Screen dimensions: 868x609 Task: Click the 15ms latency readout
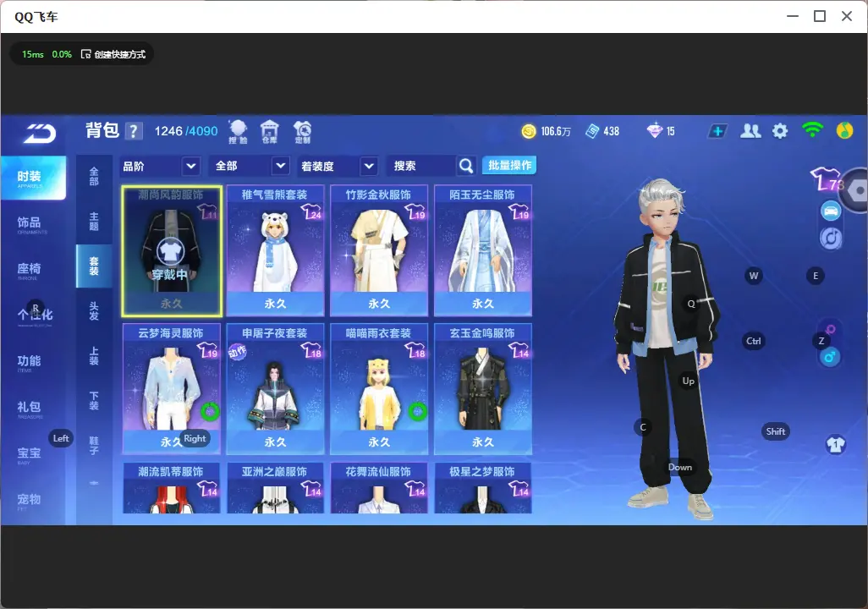tap(33, 54)
